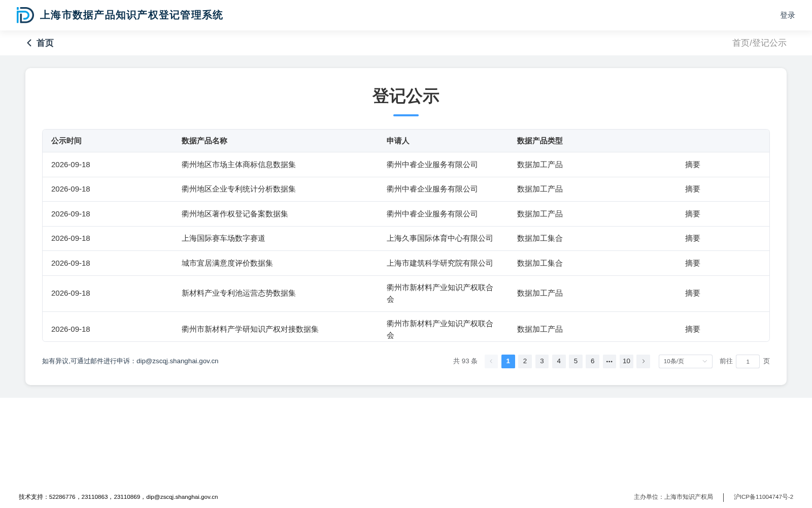Click the 首页/登记公示 breadcrumb
Screen dimensions: 812x508
(x=759, y=43)
